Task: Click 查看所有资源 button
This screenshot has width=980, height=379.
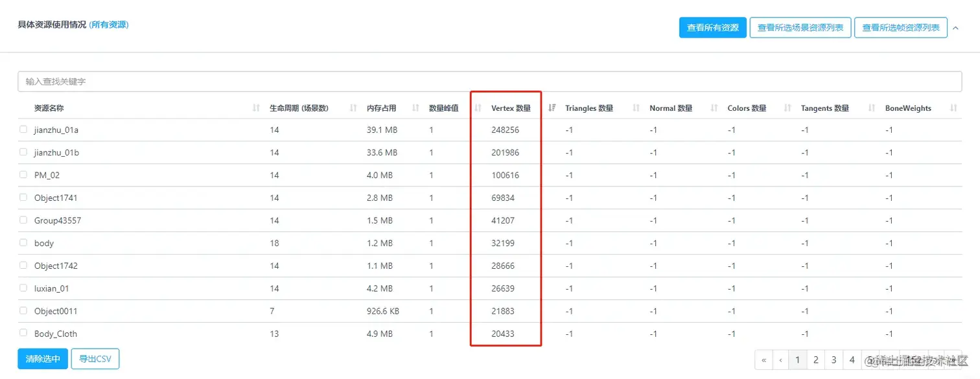Action: click(713, 28)
